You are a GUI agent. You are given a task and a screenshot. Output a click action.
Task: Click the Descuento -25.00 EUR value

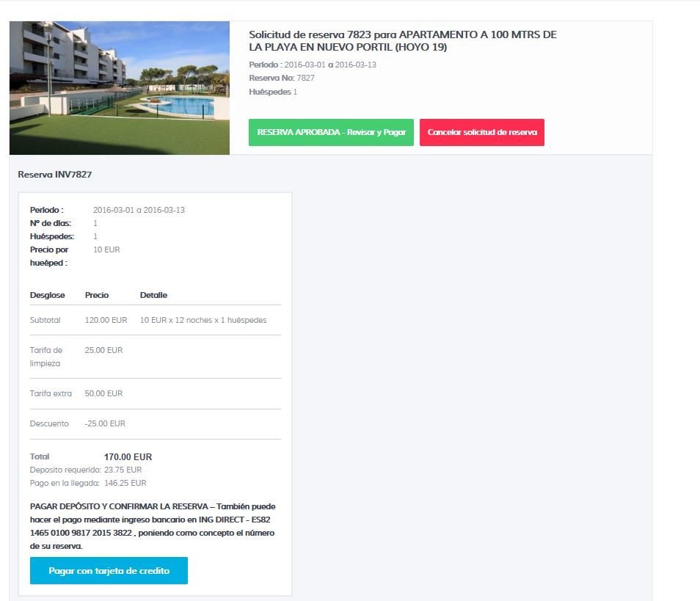pos(105,423)
